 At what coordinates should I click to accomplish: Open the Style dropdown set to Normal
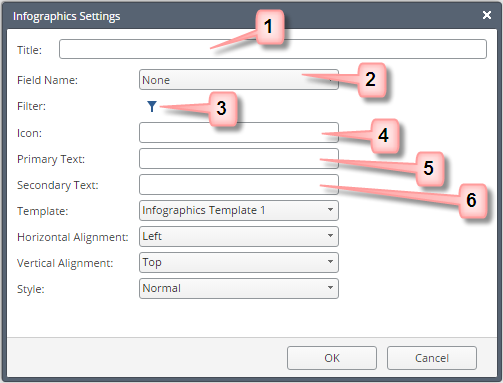point(239,288)
